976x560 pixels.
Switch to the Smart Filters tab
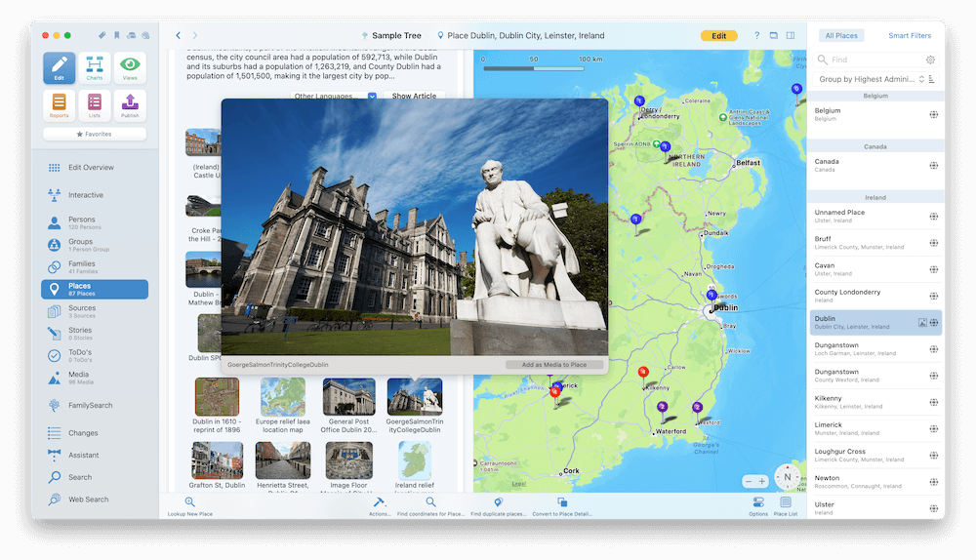pyautogui.click(x=909, y=36)
